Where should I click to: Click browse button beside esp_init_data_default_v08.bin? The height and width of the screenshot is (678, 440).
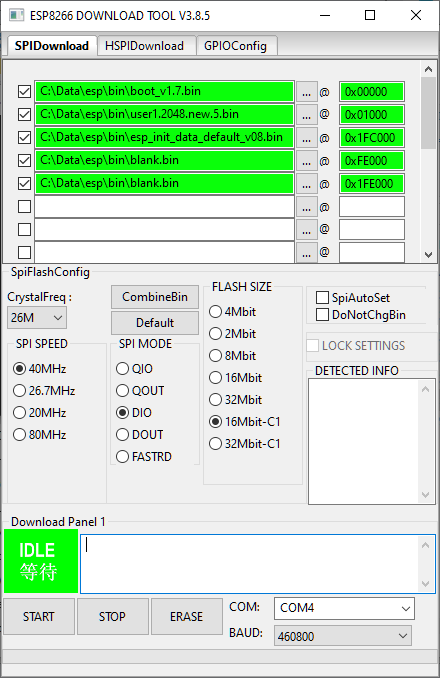pos(306,138)
